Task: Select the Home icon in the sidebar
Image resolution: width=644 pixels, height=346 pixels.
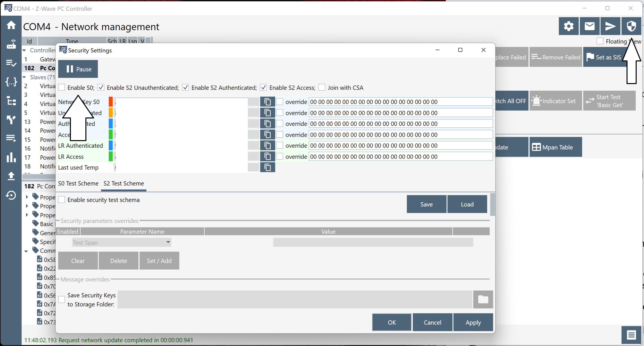Action: click(x=11, y=25)
